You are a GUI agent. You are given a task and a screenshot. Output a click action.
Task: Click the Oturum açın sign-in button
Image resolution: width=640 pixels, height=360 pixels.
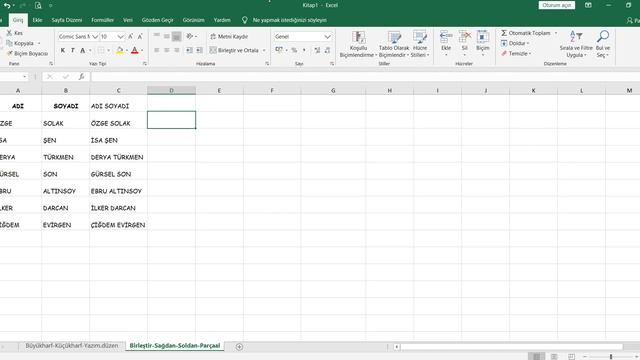tap(557, 5)
